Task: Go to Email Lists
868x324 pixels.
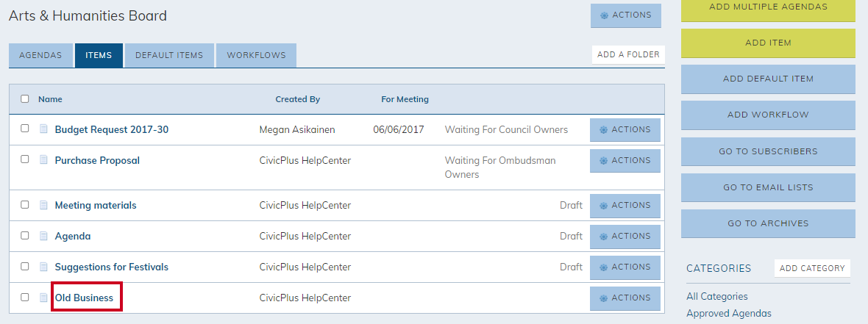Action: click(x=769, y=187)
